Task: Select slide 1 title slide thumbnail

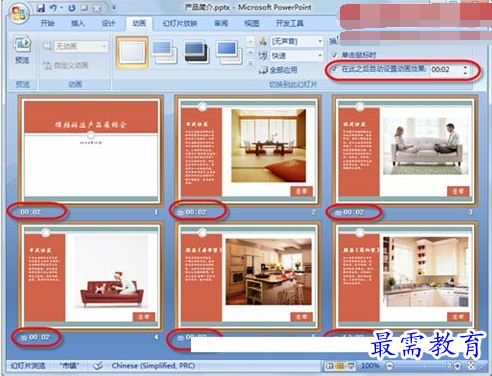Action: 91,150
